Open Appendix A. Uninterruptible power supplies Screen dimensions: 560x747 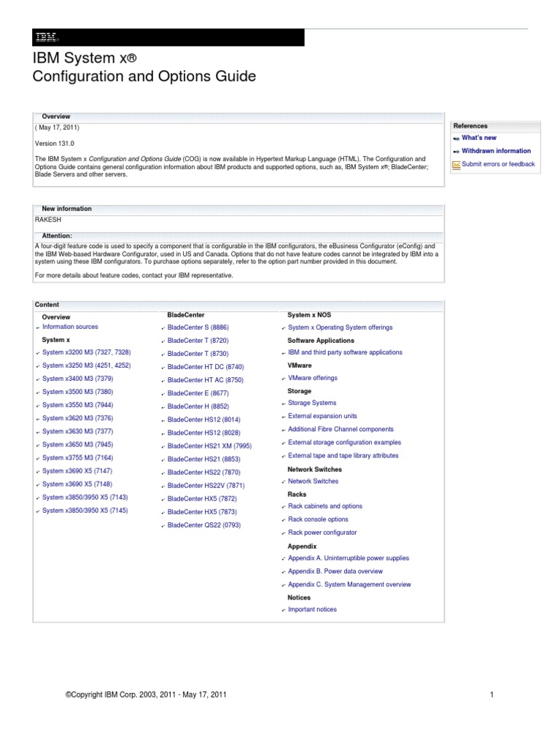pyautogui.click(x=348, y=558)
